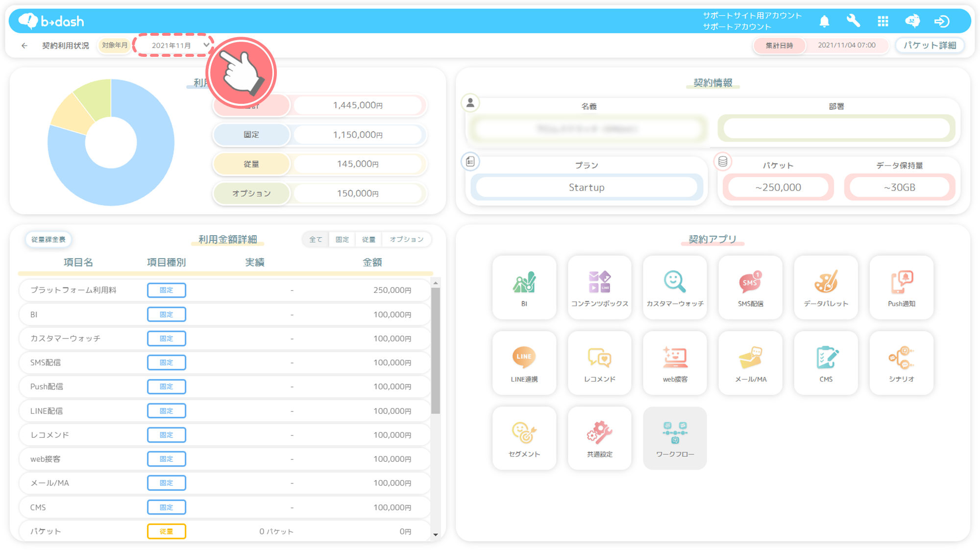Image resolution: width=980 pixels, height=551 pixels.
Task: Click the プラットフォーム利用料 row
Action: coord(224,290)
